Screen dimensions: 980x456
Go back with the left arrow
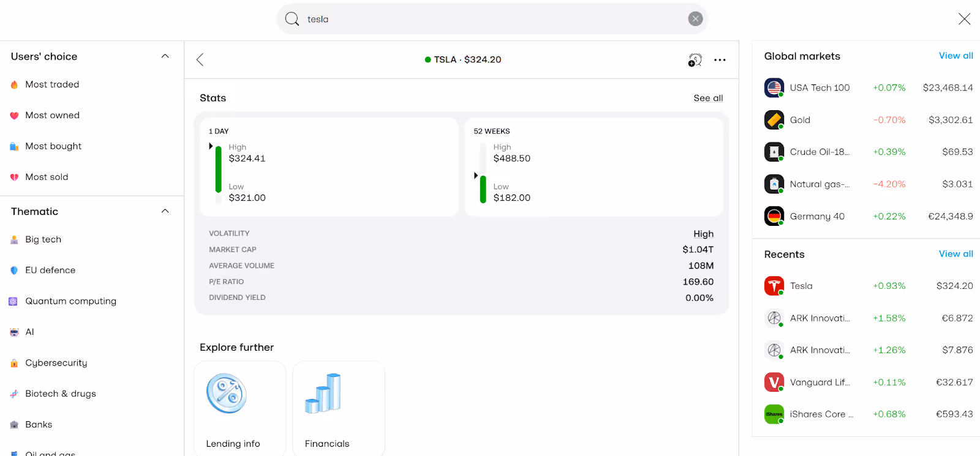200,59
